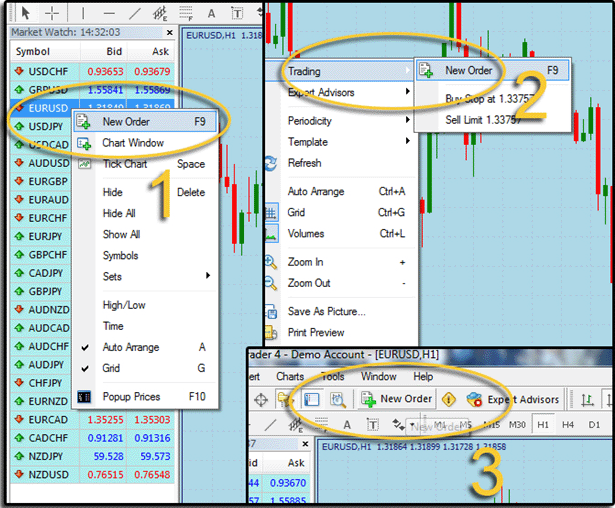Toggle the Grid icon in the chart context menu
The image size is (615, 508).
tap(271, 213)
